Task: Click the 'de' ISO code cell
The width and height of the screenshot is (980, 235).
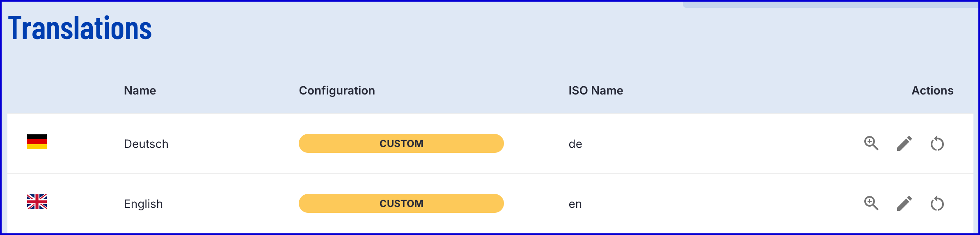Action: [x=575, y=144]
